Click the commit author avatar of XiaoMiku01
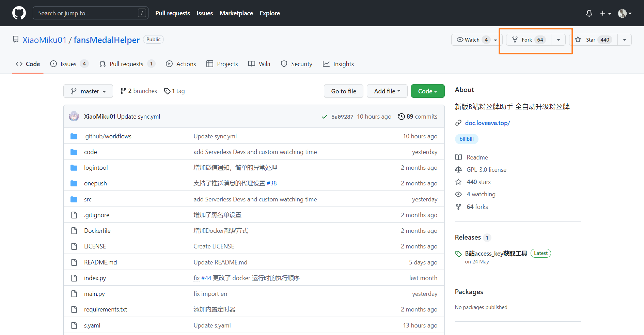 coord(74,117)
